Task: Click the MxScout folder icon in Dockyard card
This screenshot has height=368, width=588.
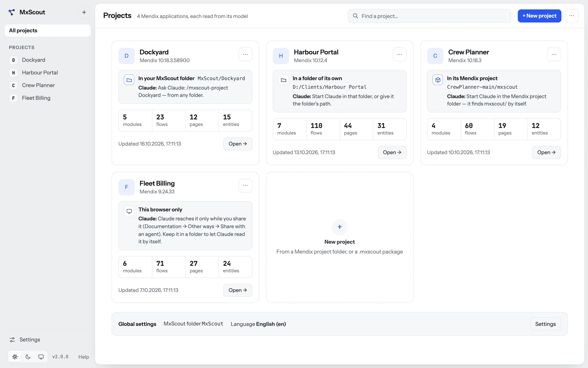Action: (x=129, y=80)
